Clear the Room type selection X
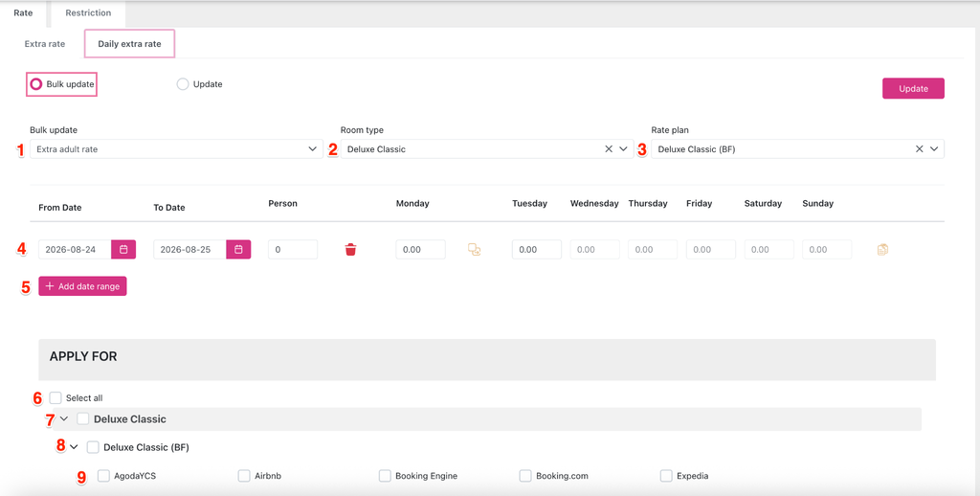980x496 pixels. click(x=608, y=148)
